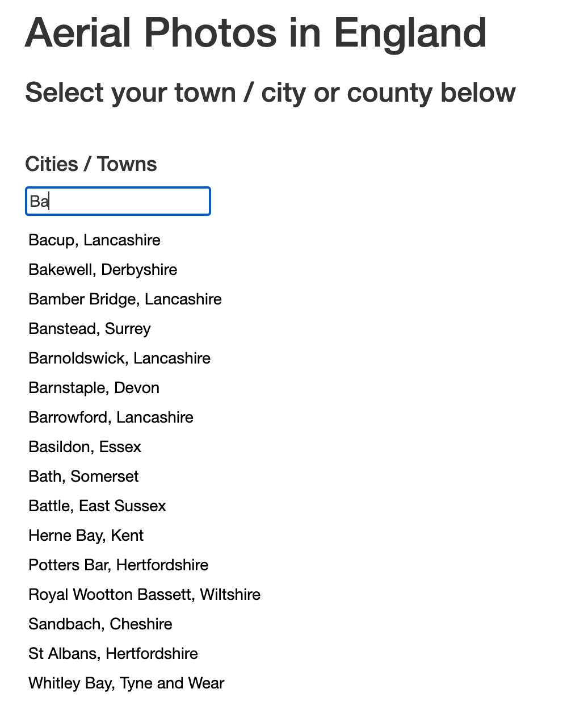Choose Bath, Somerset
Screen dimensions: 588x718
(83, 477)
